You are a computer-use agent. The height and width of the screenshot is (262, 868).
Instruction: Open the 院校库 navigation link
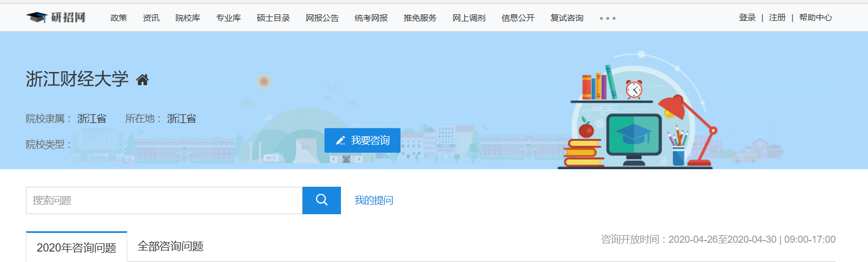pyautogui.click(x=188, y=18)
